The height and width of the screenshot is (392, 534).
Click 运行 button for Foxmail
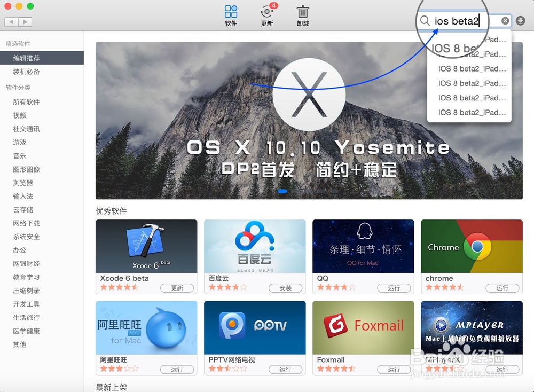394,370
